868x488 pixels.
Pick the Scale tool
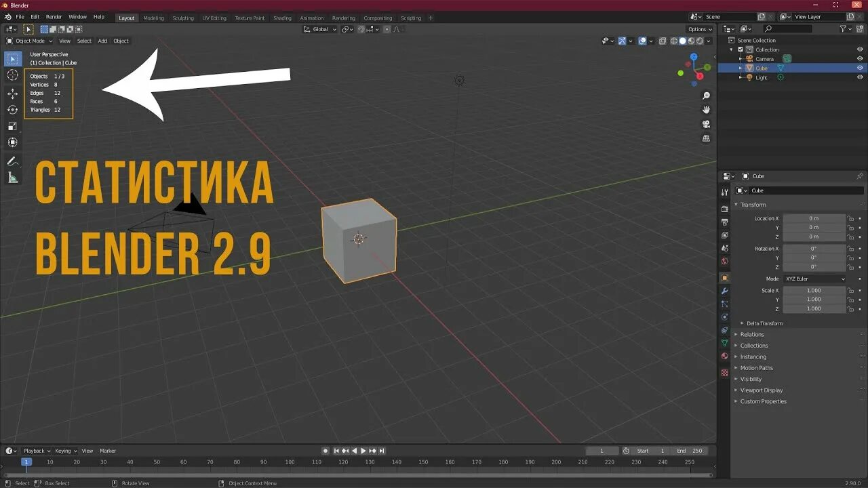pyautogui.click(x=13, y=126)
